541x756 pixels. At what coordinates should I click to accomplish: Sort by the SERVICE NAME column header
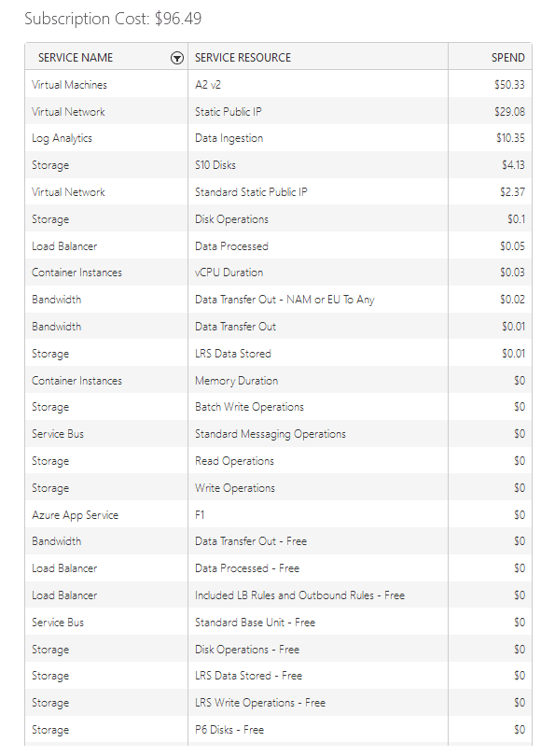pos(76,58)
